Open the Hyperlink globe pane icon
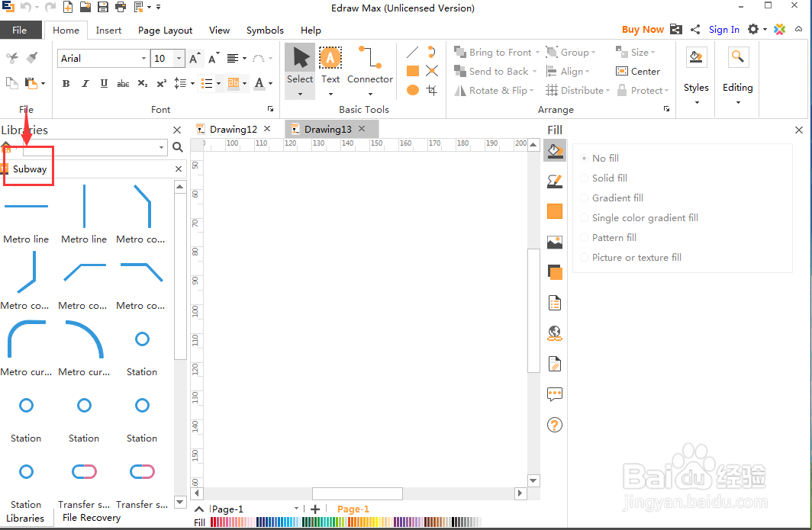The width and height of the screenshot is (812, 530). [554, 333]
